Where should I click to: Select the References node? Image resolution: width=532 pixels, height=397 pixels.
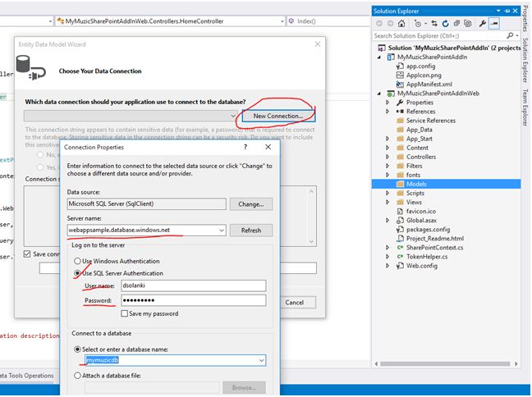pyautogui.click(x=420, y=112)
